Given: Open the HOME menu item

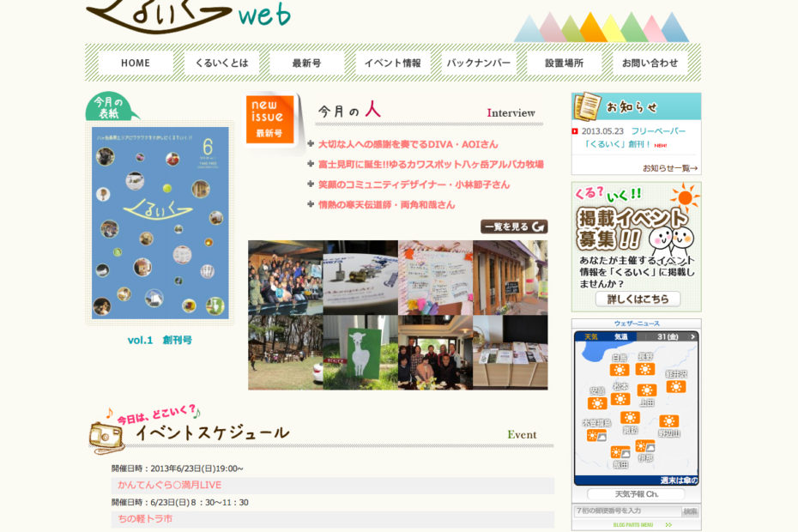Looking at the screenshot, I should [136, 63].
